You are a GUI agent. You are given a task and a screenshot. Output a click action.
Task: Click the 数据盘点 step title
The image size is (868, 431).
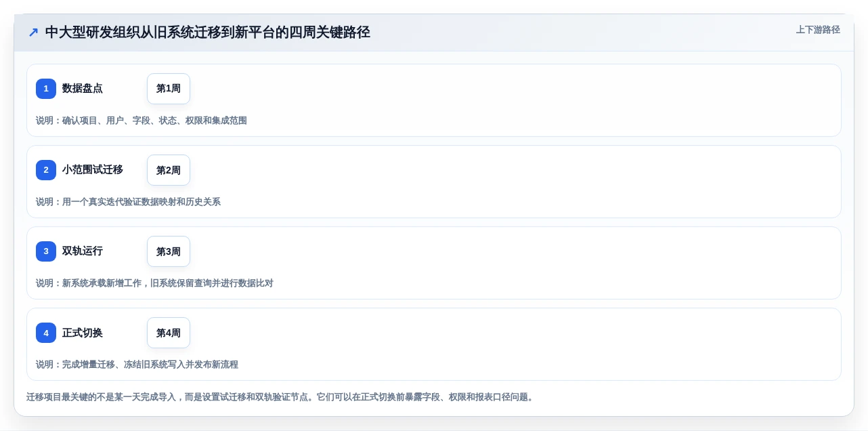point(83,89)
